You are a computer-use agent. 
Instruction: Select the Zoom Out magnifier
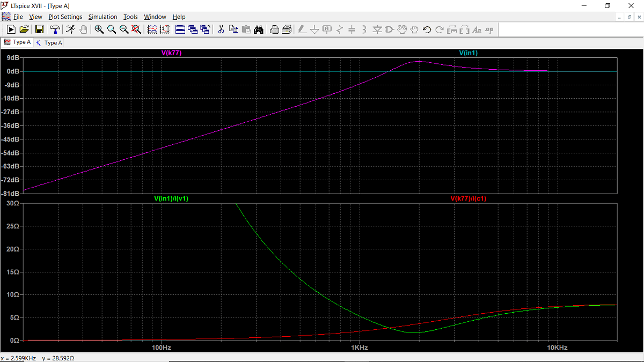124,29
